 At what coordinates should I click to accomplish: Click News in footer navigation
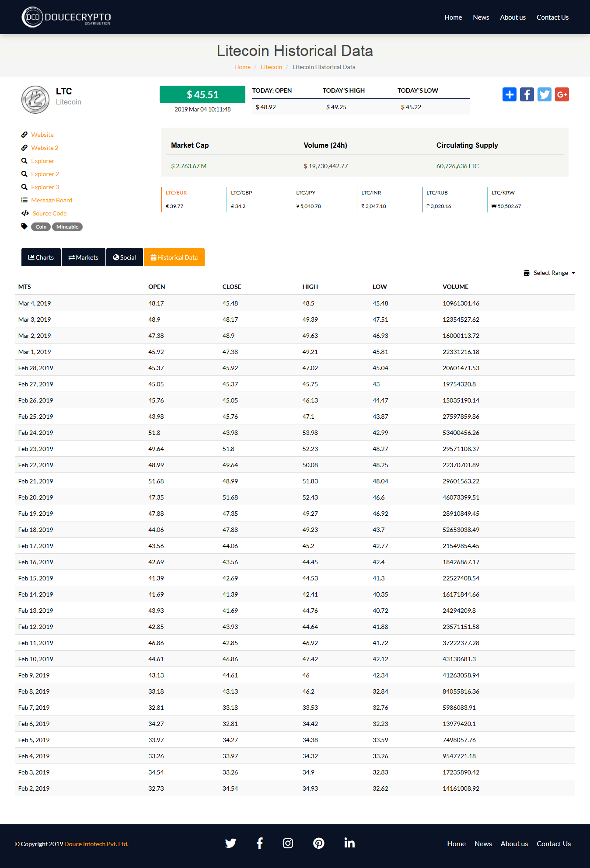(x=483, y=844)
